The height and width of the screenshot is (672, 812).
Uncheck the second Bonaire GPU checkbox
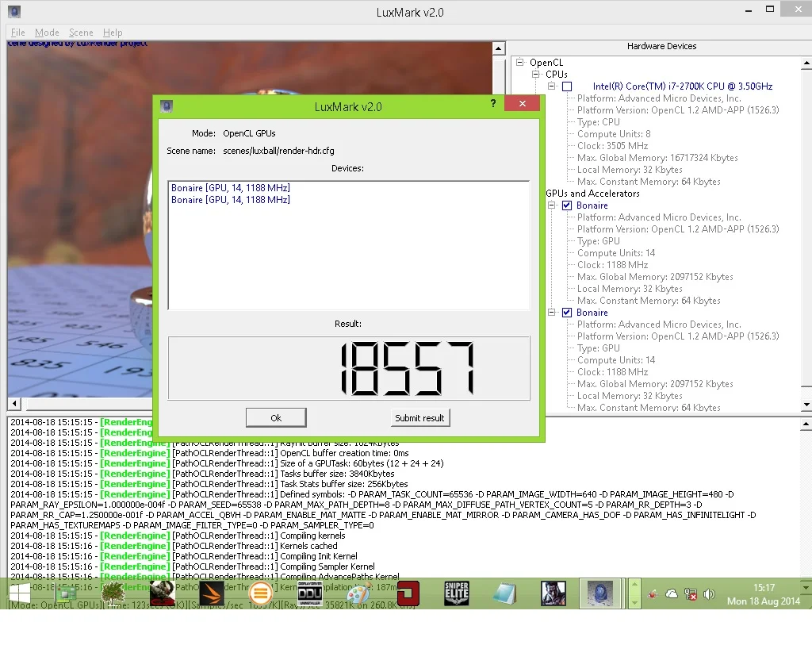[x=567, y=313]
